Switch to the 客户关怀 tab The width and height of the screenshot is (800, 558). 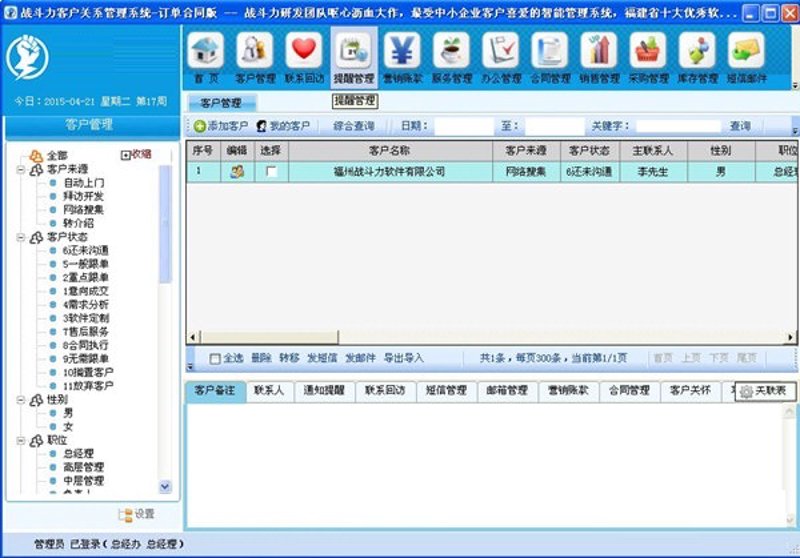click(x=690, y=391)
